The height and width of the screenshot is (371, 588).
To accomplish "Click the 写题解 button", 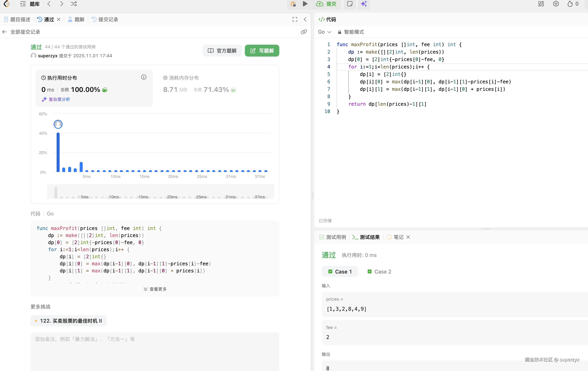I will coord(262,51).
